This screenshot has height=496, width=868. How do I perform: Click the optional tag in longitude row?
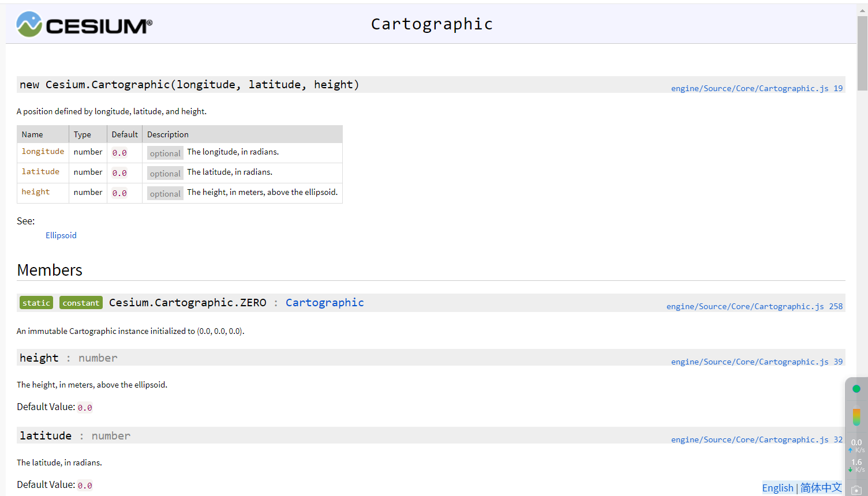pyautogui.click(x=165, y=153)
